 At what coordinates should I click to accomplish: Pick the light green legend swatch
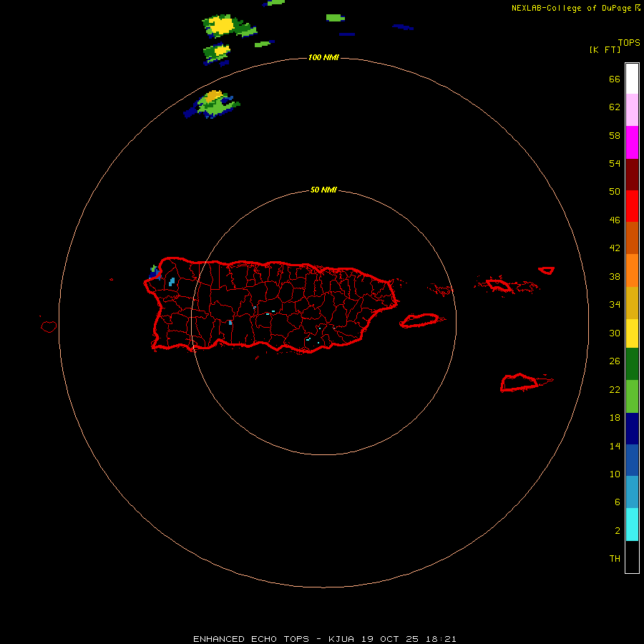(632, 396)
